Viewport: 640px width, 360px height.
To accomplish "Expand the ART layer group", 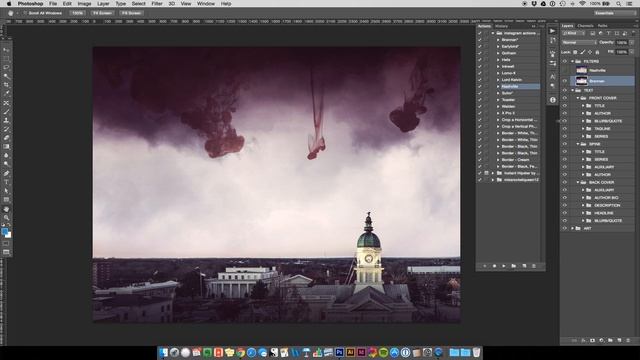I will [x=572, y=228].
